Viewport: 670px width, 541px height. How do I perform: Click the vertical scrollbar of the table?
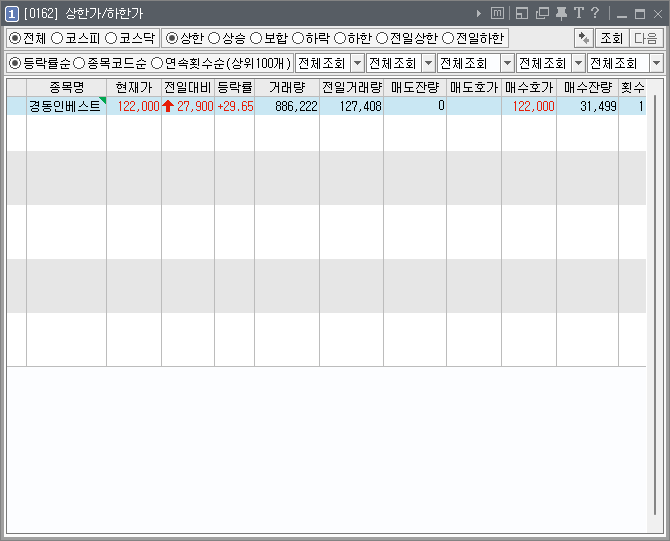655,305
